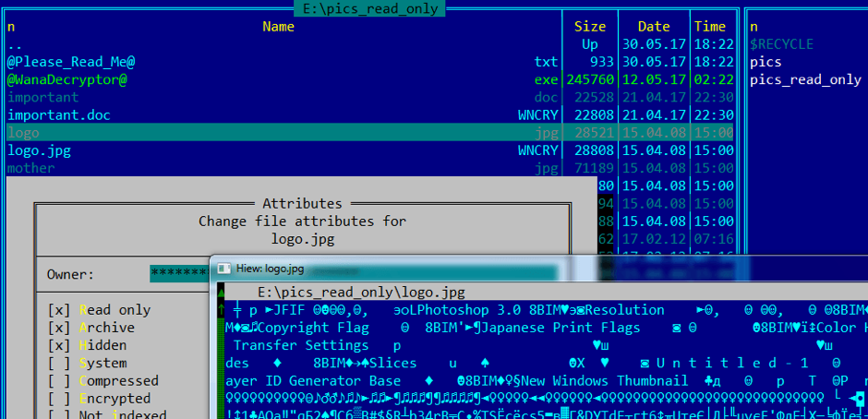Select the @WanaDecryptor@ exe file
The height and width of the screenshot is (419, 868).
pyautogui.click(x=67, y=79)
